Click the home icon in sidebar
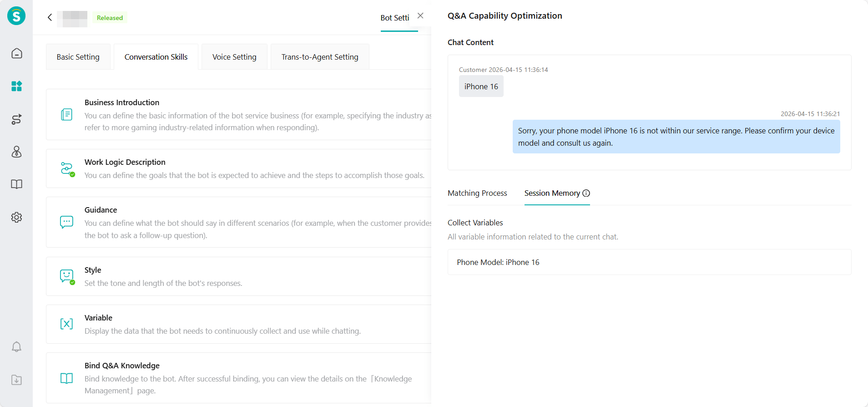The height and width of the screenshot is (407, 868). [x=16, y=53]
